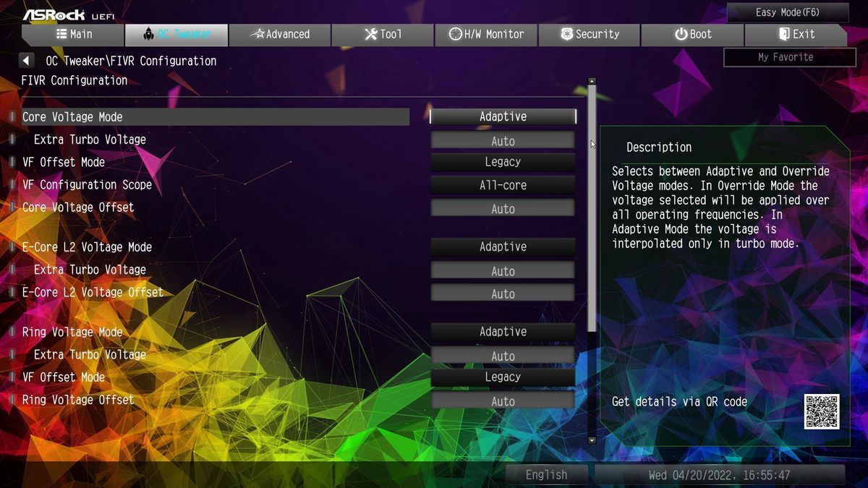Open the Advanced tab
868x488 pixels.
[x=279, y=35]
